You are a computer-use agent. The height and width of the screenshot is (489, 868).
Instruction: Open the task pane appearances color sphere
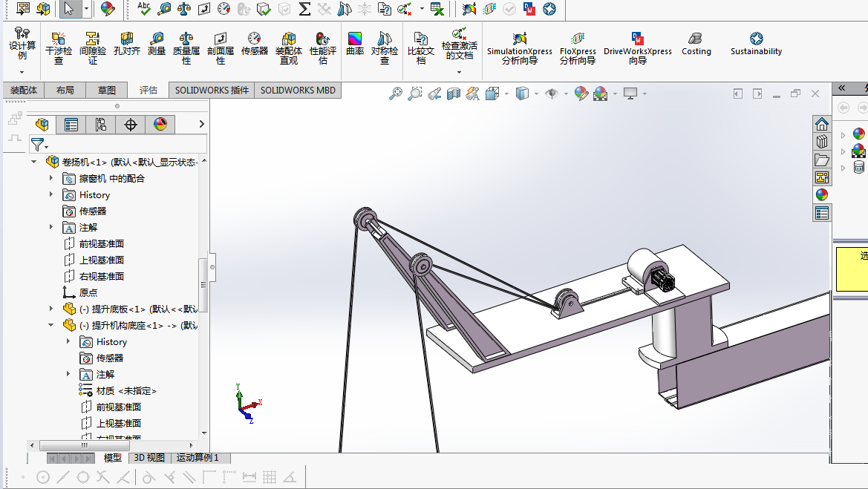point(822,194)
